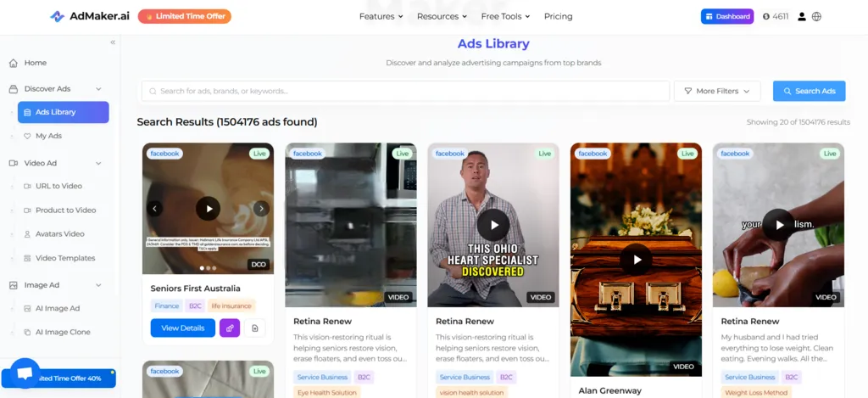Play the Seniors First Australia ad video
Screen dimensions: 868x398
click(x=209, y=209)
